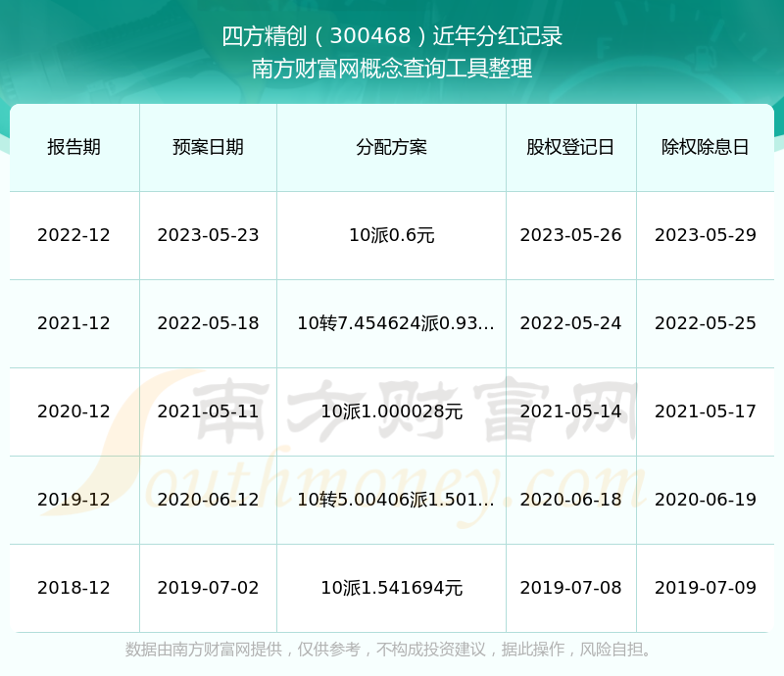Select the 10派1.000028元 plan cell
The width and height of the screenshot is (784, 676).
pyautogui.click(x=391, y=411)
